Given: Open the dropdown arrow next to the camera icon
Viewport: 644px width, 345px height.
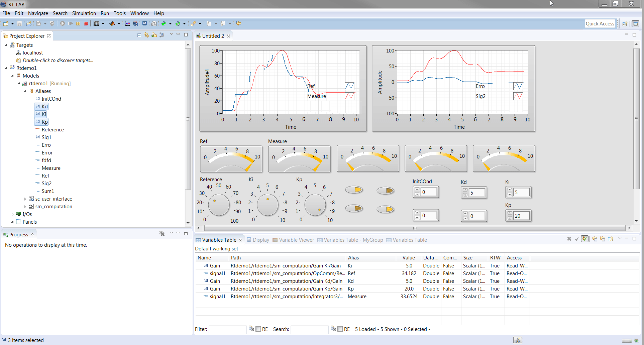Looking at the screenshot, I should tap(103, 23).
